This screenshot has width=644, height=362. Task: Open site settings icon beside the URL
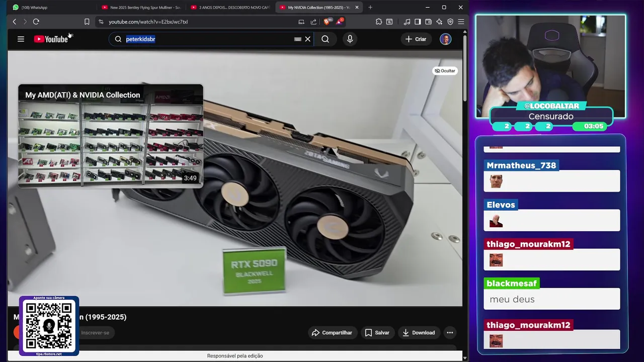(101, 22)
